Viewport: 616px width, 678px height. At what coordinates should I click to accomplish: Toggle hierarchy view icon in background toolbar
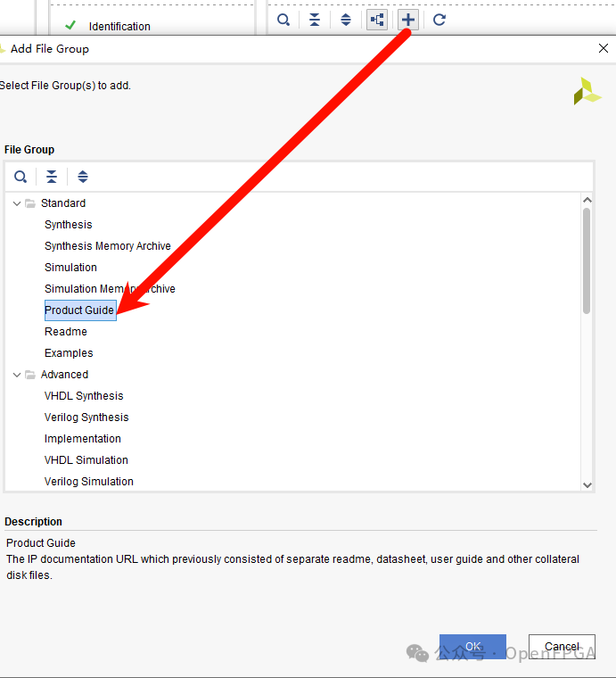click(377, 20)
